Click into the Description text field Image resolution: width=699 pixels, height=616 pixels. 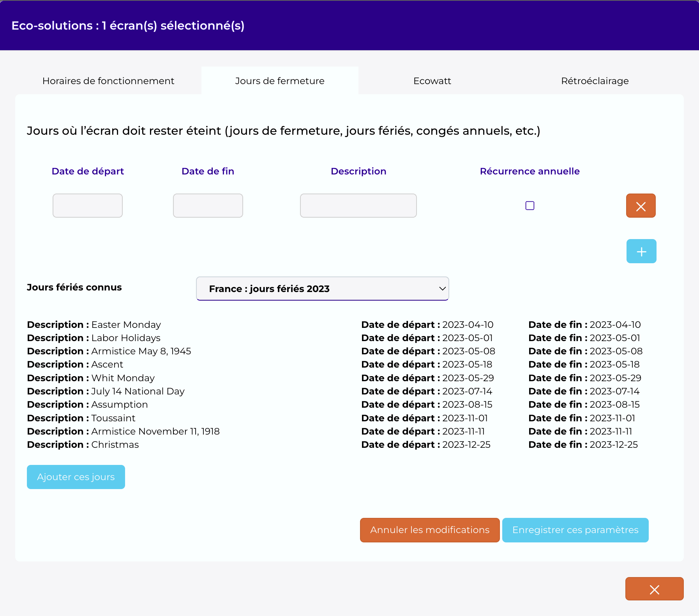(x=358, y=206)
